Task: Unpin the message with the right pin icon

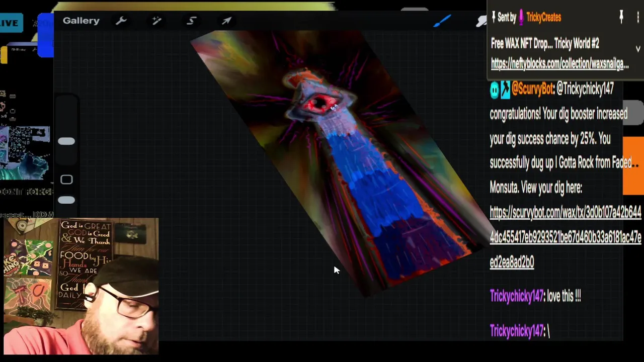Action: pyautogui.click(x=621, y=17)
